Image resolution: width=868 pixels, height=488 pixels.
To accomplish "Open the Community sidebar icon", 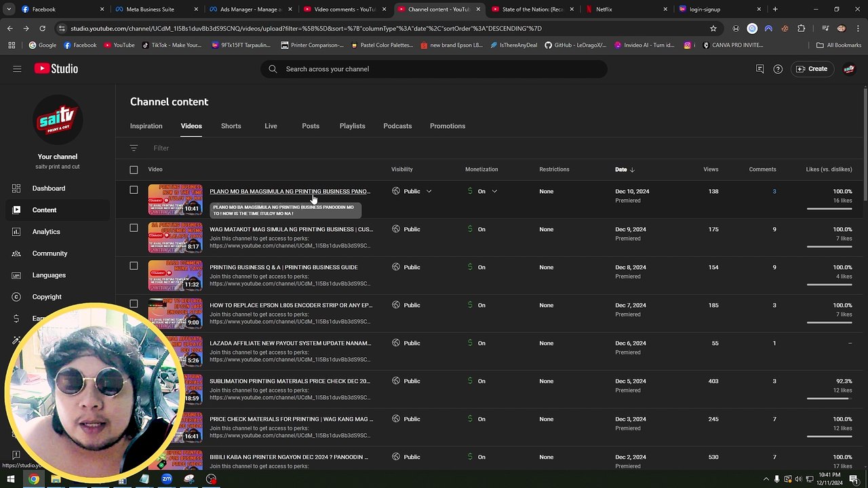I will 16,253.
